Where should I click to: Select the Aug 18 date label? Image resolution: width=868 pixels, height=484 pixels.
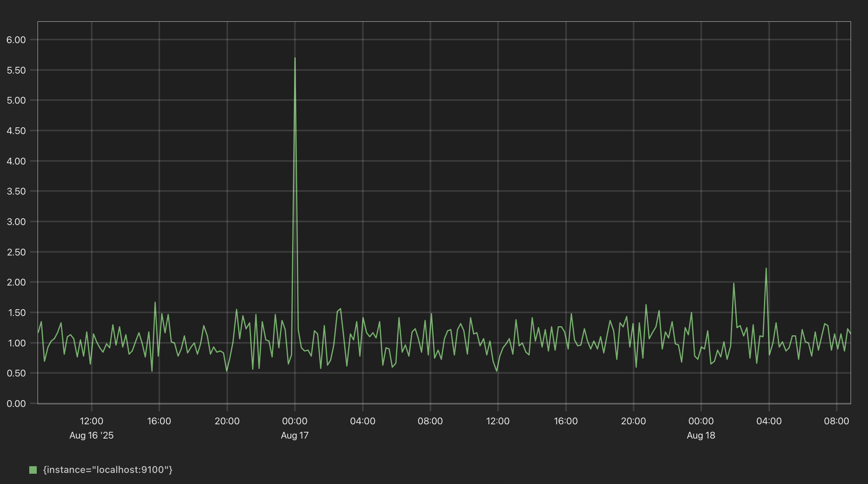point(701,435)
